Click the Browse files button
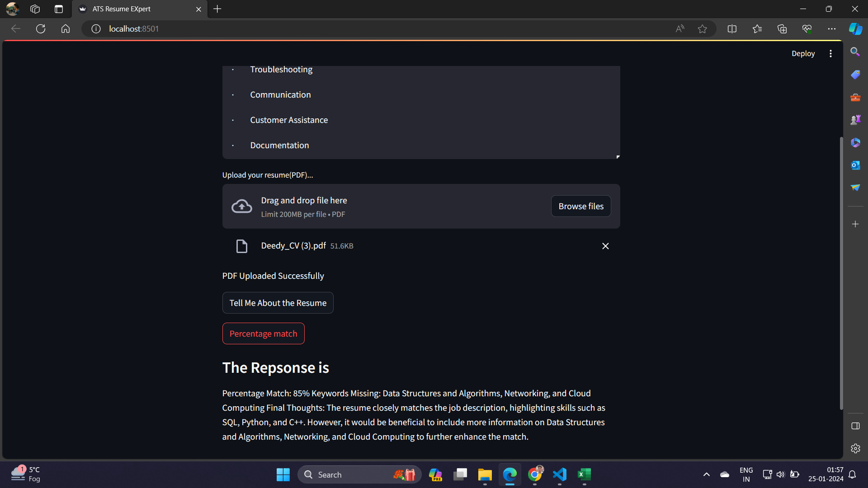Screen dimensions: 868x488 point(581,206)
